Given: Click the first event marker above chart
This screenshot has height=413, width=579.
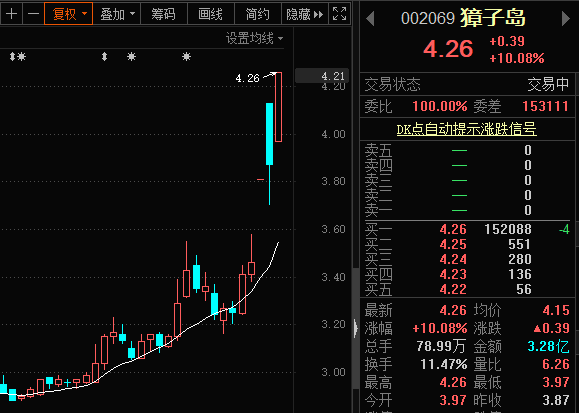Looking at the screenshot, I should (12, 57).
